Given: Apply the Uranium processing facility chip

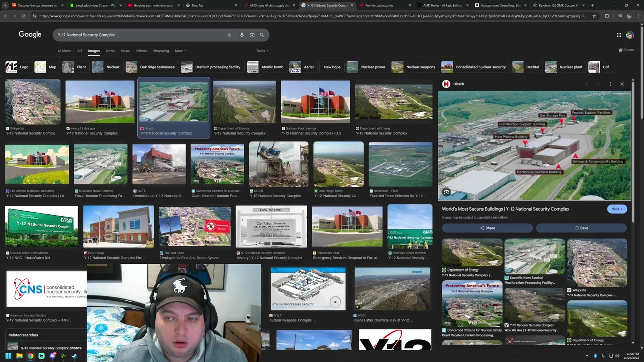Looking at the screenshot, I should 211,67.
